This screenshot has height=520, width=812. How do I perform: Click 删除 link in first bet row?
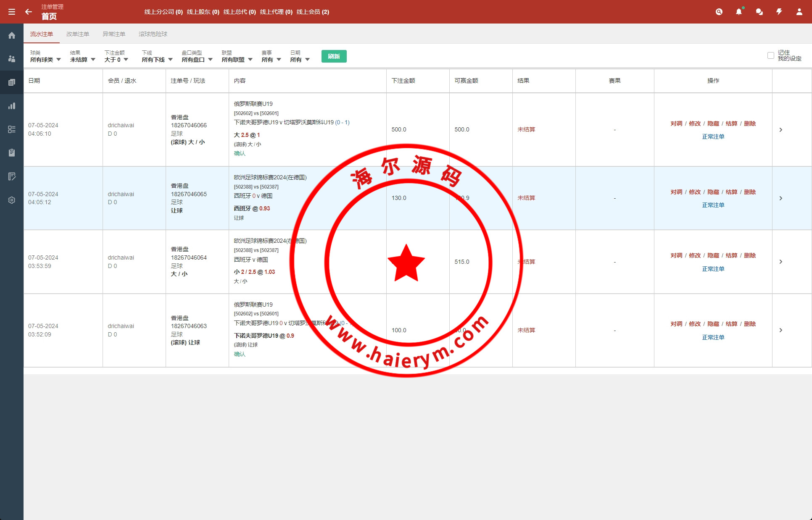tap(750, 123)
